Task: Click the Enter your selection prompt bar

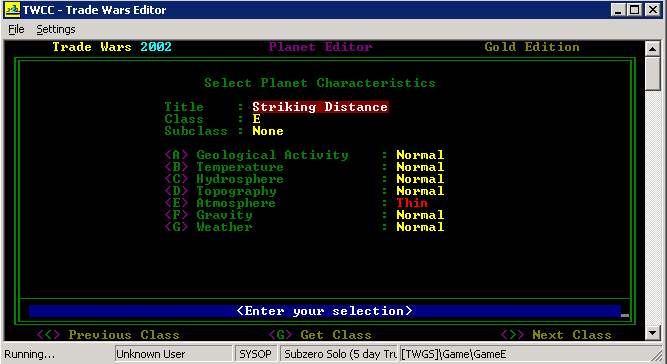Action: (x=325, y=311)
